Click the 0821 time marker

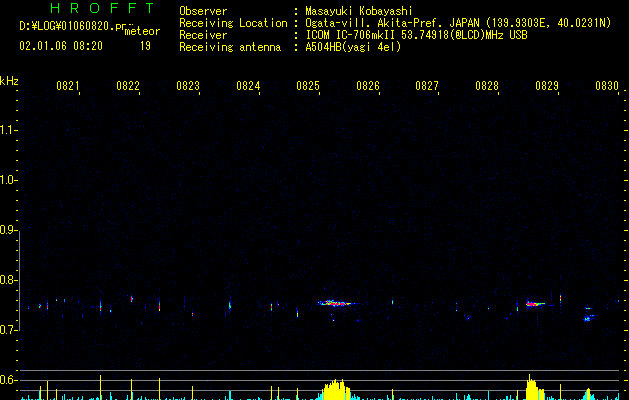coord(67,86)
